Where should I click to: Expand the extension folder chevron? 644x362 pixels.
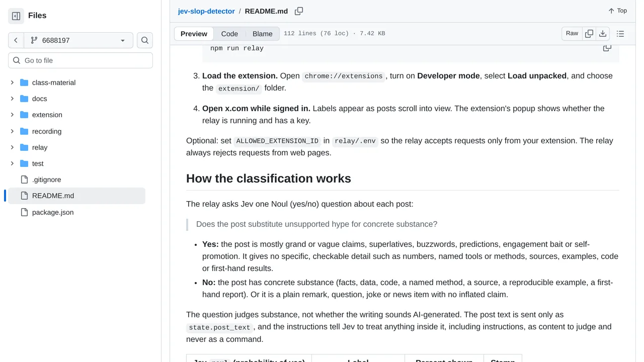12,115
